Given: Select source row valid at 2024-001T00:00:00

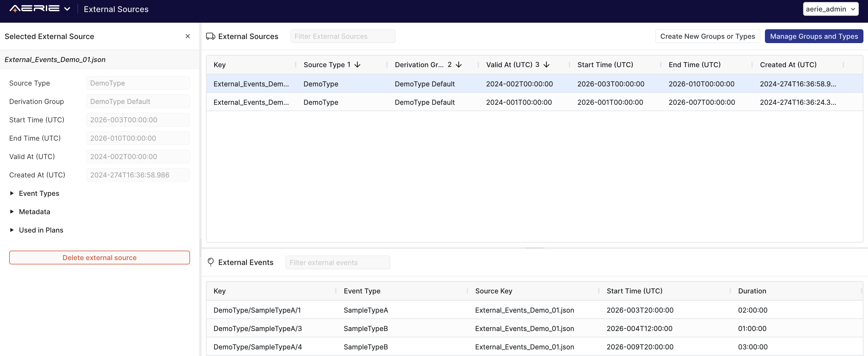Looking at the screenshot, I should [534, 102].
